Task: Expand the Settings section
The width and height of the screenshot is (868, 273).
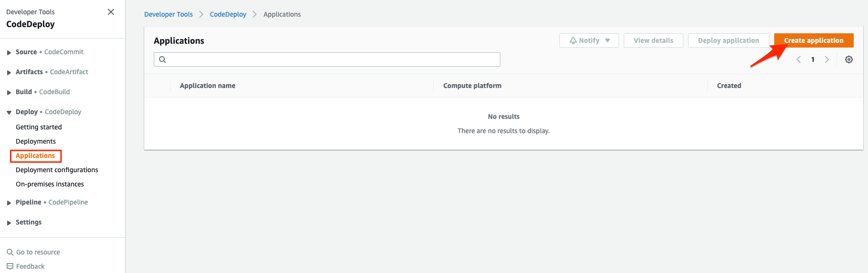Action: [9, 223]
